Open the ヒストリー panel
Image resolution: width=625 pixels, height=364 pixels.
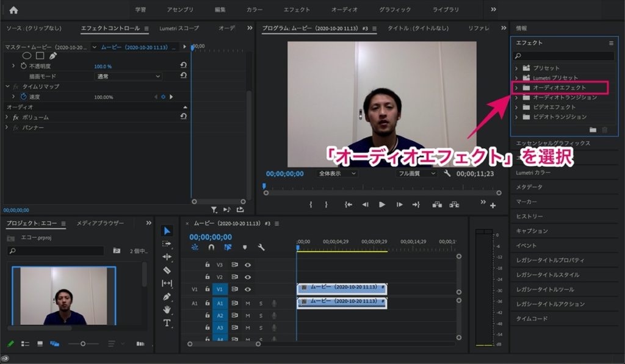529,216
